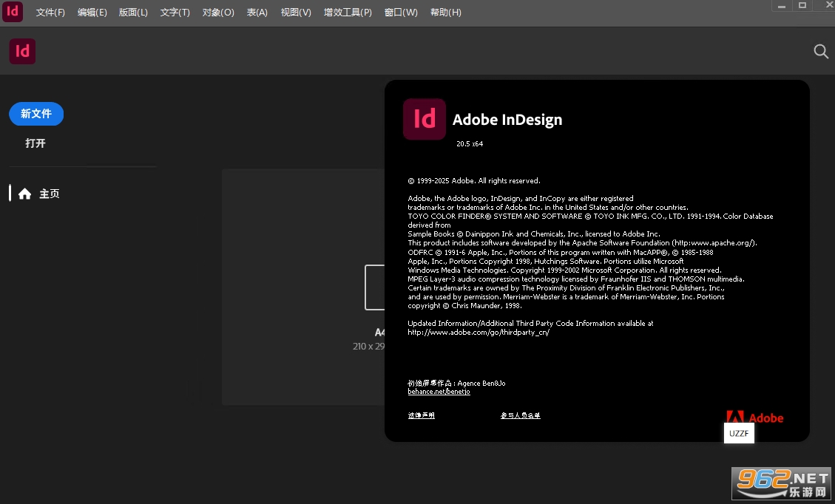Open the 窗口(W) menu
The width and height of the screenshot is (835, 504).
(x=401, y=13)
